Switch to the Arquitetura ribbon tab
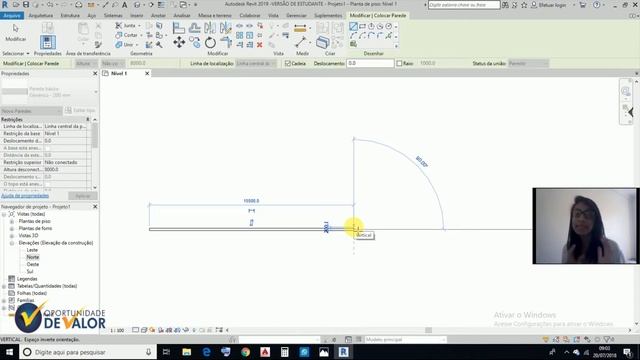The width and height of the screenshot is (640, 360). coord(40,16)
